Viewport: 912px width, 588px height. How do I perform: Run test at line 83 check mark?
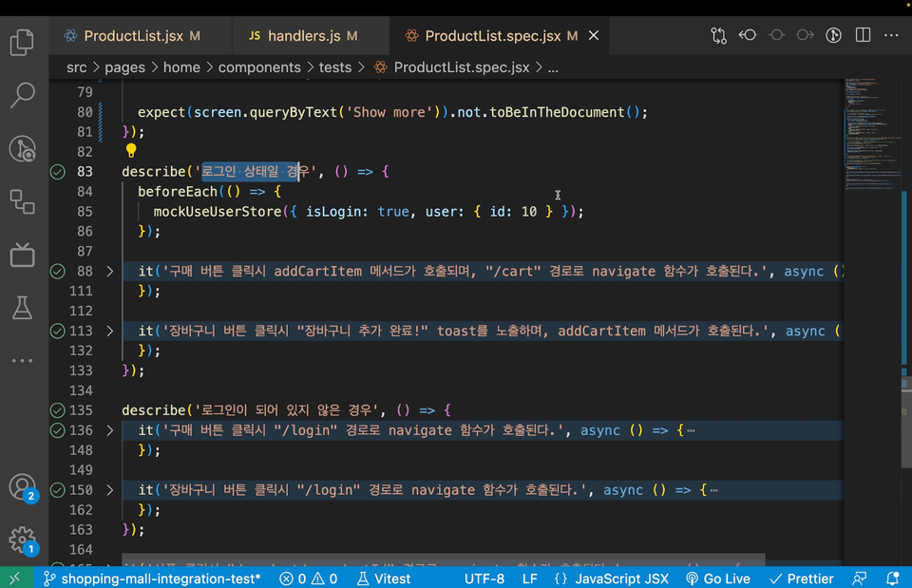coord(57,172)
